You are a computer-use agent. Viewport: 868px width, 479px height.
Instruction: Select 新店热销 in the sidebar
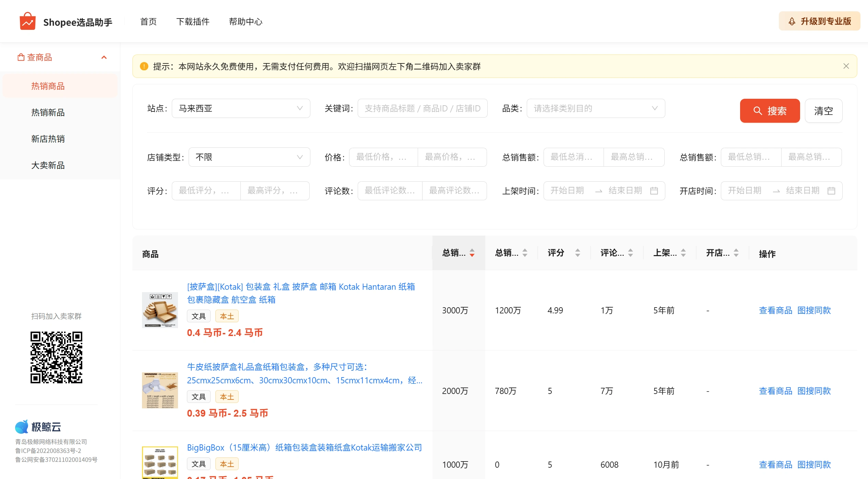[x=60, y=139]
